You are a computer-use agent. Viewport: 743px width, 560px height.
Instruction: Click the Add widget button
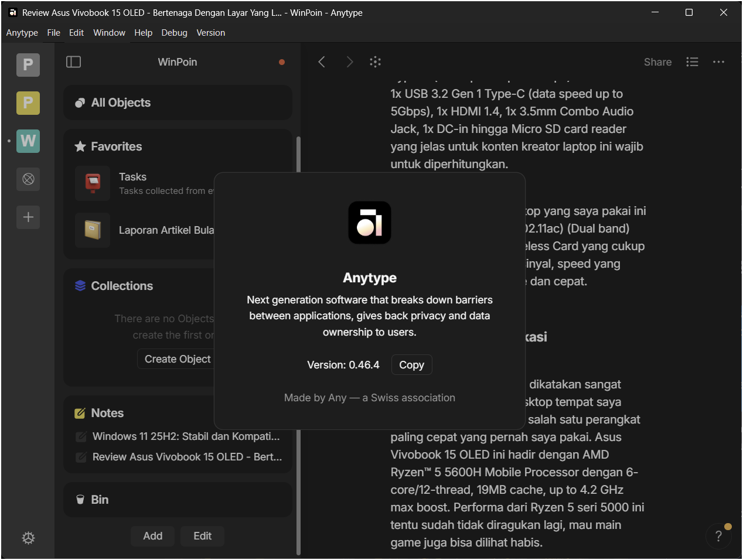(x=153, y=536)
